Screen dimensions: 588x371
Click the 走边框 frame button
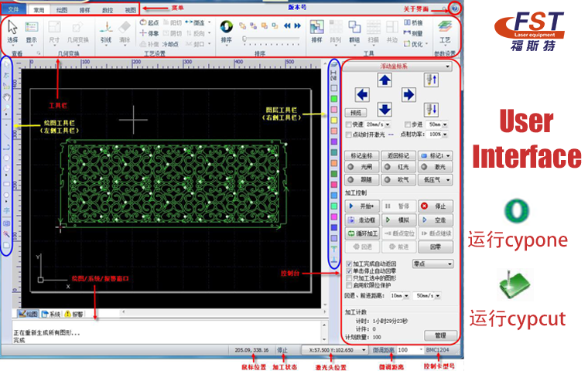363,220
